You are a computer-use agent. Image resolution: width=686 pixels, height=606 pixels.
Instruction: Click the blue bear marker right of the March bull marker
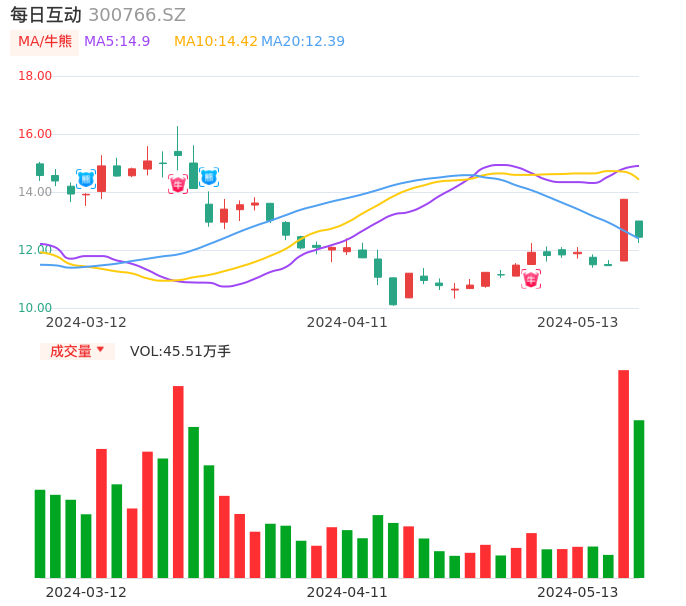209,177
